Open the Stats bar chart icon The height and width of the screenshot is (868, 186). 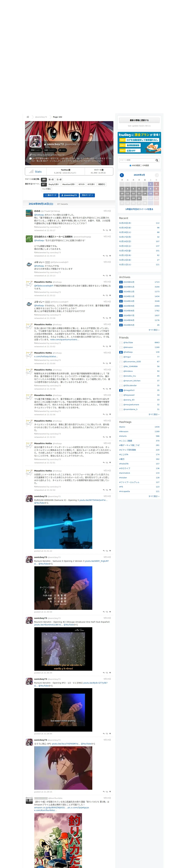click(31, 172)
